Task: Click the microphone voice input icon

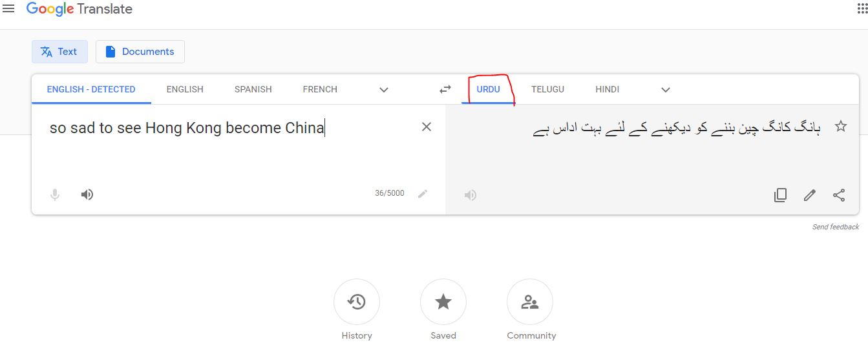Action: coord(56,195)
